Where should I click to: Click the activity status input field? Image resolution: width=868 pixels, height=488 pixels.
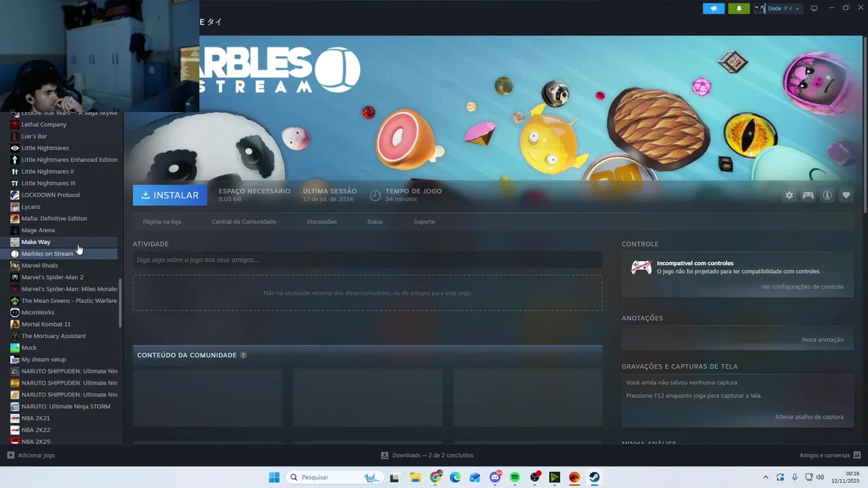pos(368,260)
